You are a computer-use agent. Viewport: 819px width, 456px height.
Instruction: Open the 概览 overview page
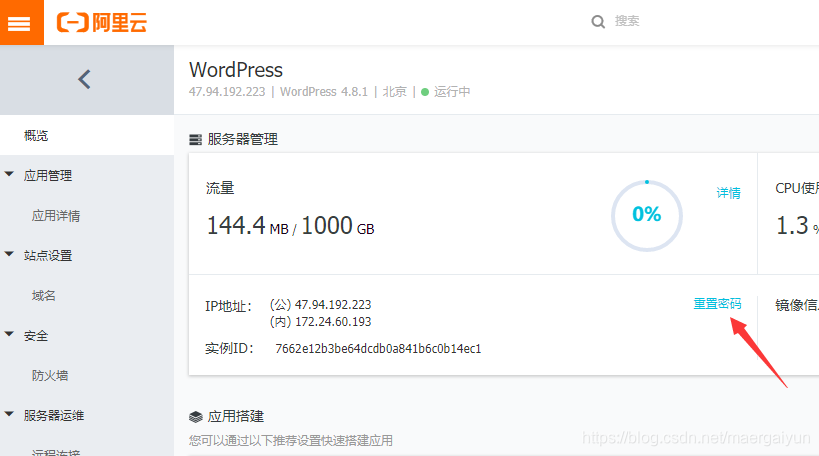(x=36, y=135)
